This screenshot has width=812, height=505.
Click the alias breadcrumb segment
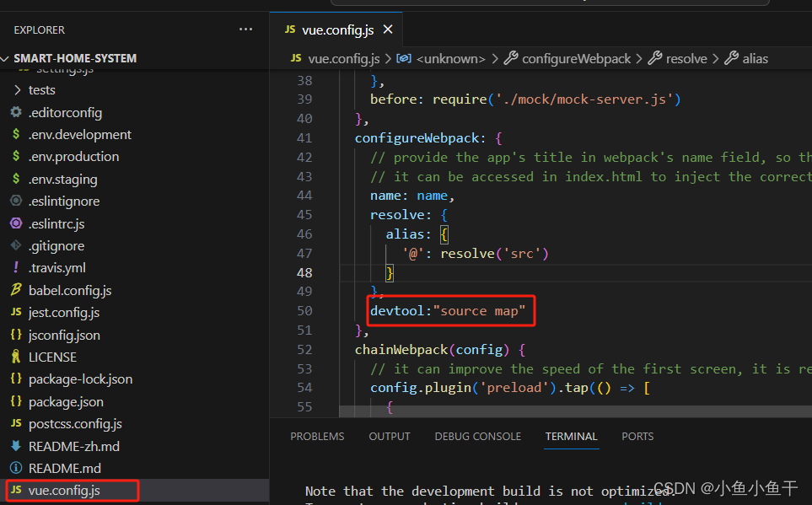(x=755, y=58)
